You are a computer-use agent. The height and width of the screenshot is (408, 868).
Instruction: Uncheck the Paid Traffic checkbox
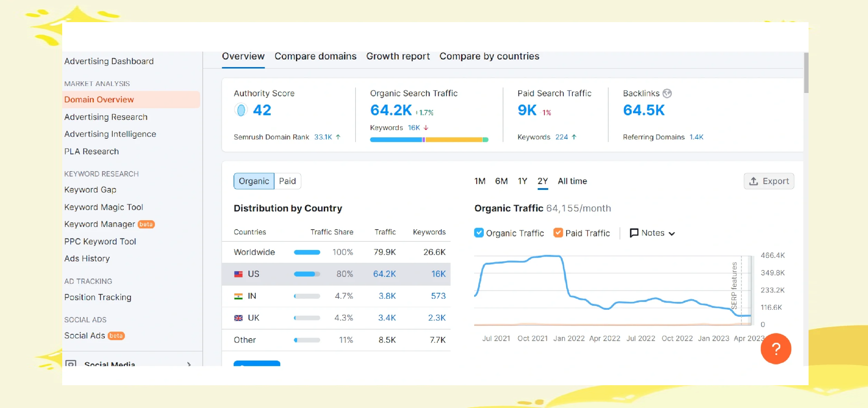click(558, 233)
